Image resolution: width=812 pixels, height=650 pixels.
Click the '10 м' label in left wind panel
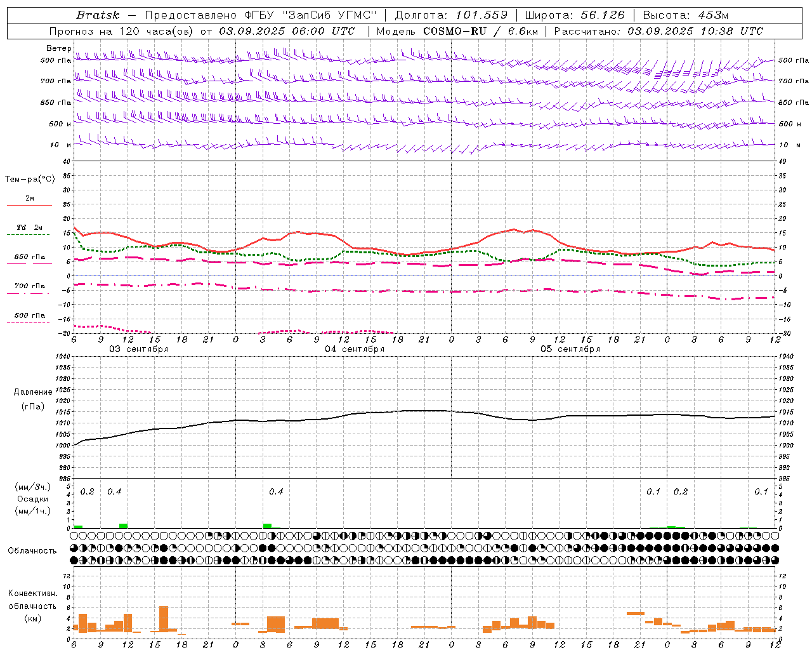(x=62, y=145)
